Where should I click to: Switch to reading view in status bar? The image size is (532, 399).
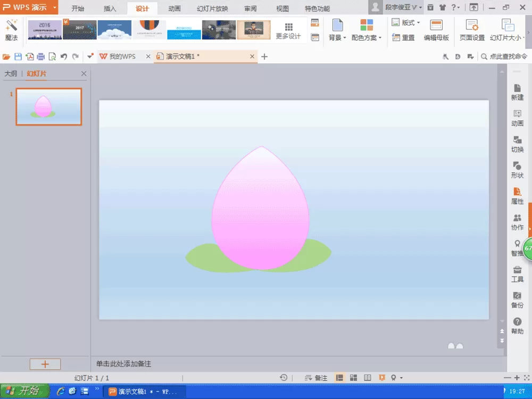pyautogui.click(x=368, y=378)
